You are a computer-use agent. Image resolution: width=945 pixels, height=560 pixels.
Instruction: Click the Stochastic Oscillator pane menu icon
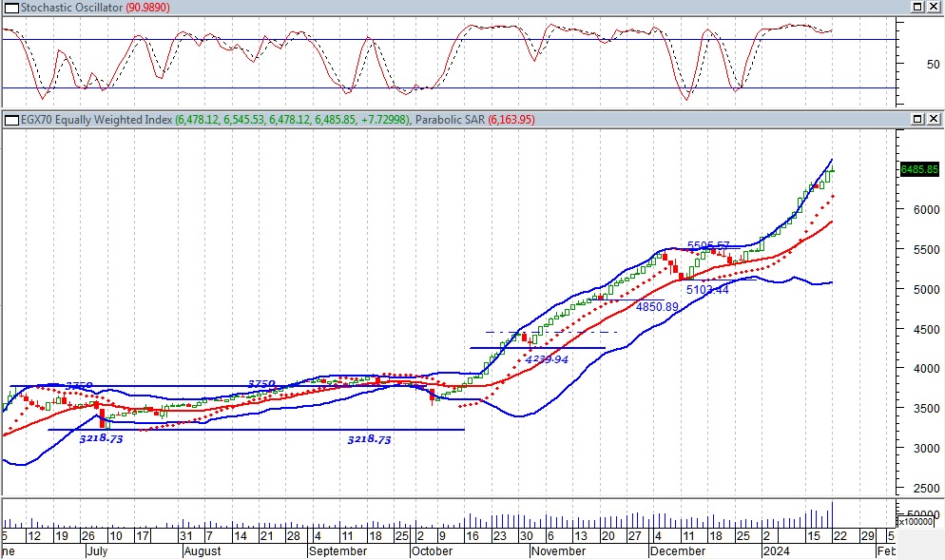pos(8,6)
